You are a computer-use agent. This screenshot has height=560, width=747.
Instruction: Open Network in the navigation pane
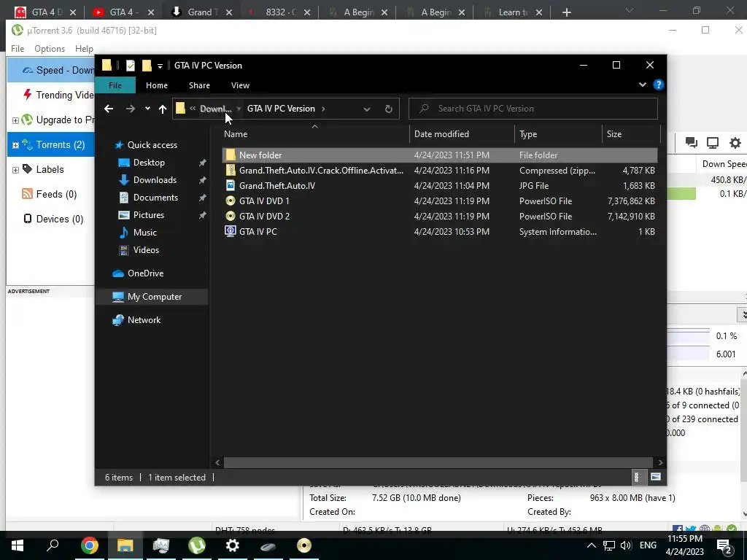(x=144, y=320)
